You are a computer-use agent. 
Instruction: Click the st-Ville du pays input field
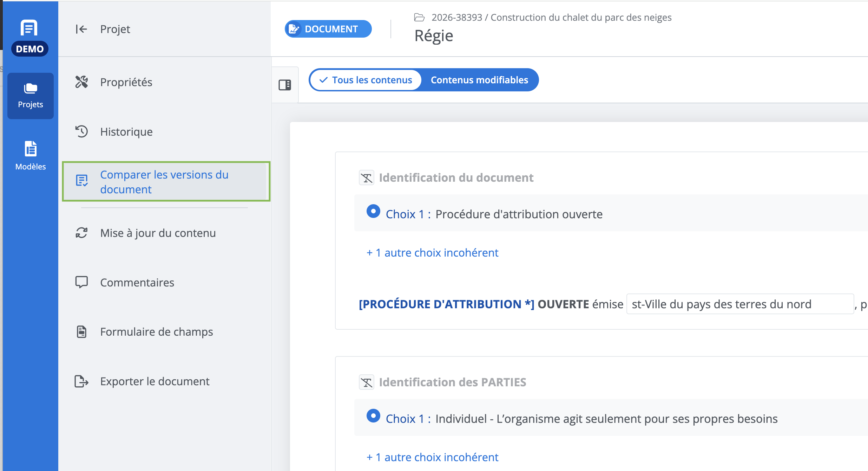pos(740,304)
